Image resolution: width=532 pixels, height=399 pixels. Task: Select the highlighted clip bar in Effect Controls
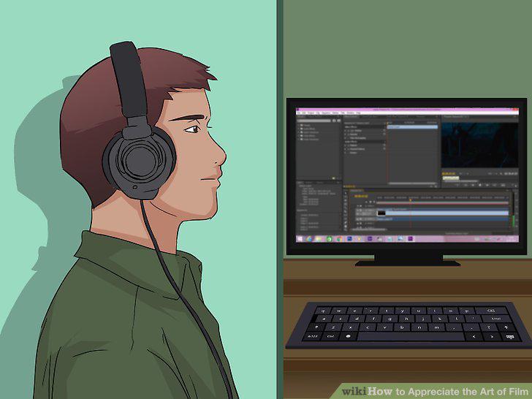(x=412, y=127)
